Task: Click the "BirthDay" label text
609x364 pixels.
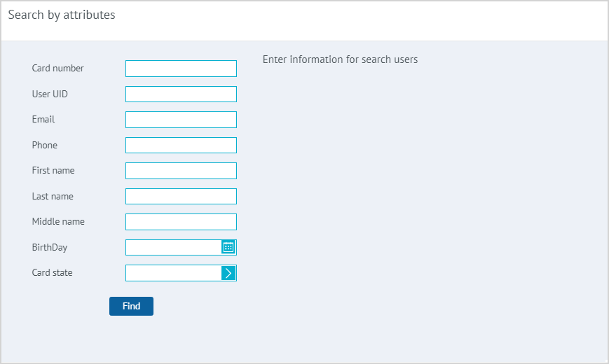Action: pos(50,247)
